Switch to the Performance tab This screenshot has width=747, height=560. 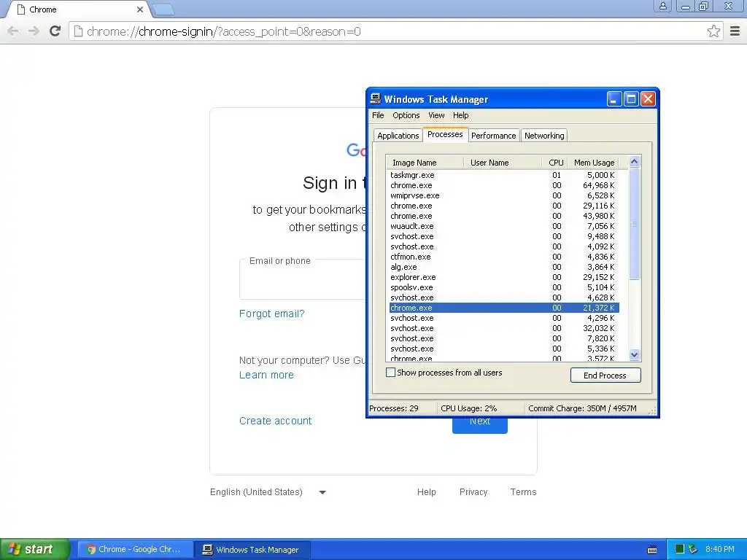[493, 136]
